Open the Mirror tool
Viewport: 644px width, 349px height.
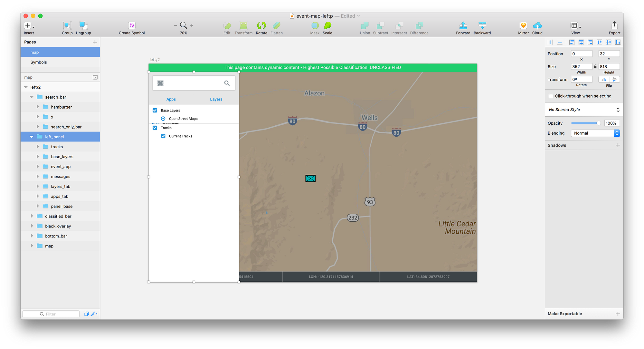(523, 25)
